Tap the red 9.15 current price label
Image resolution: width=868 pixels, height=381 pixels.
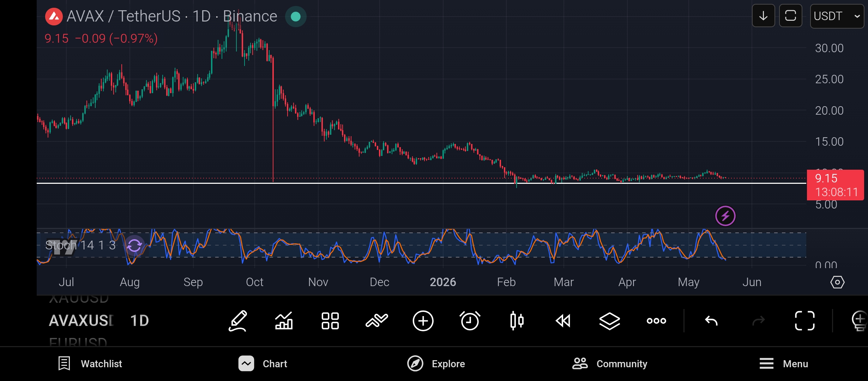click(x=835, y=185)
